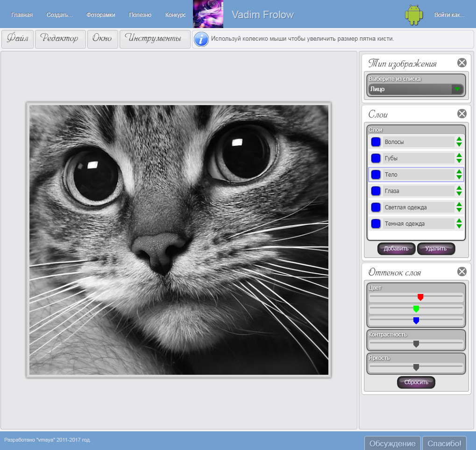Open the Инструменты menu

[155, 39]
